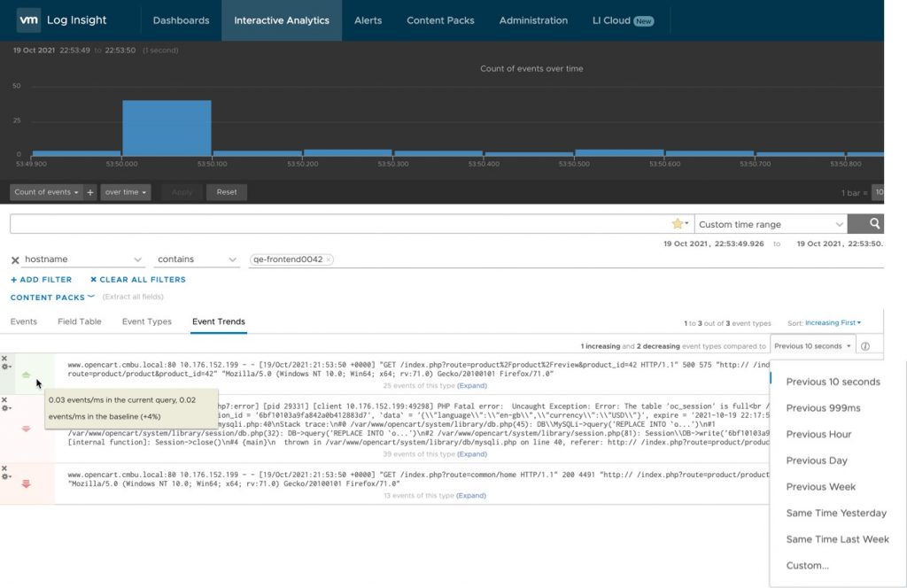This screenshot has width=907, height=588.
Task: Expand the Content Packs section
Action: click(x=52, y=298)
